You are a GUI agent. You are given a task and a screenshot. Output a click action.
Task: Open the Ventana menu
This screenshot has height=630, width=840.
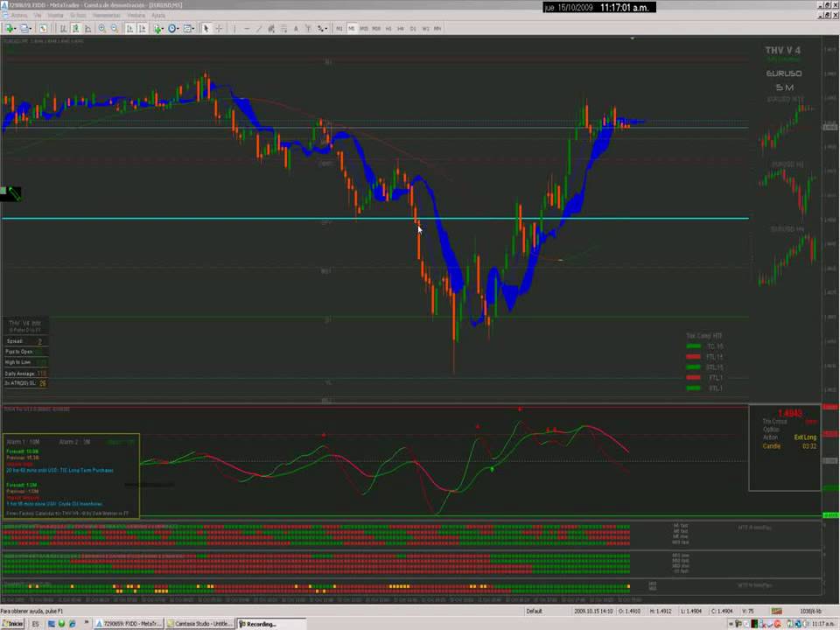[136, 15]
